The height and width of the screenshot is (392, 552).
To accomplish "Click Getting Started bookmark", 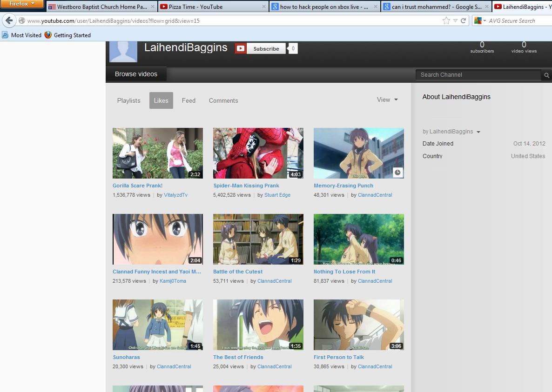I will point(67,35).
